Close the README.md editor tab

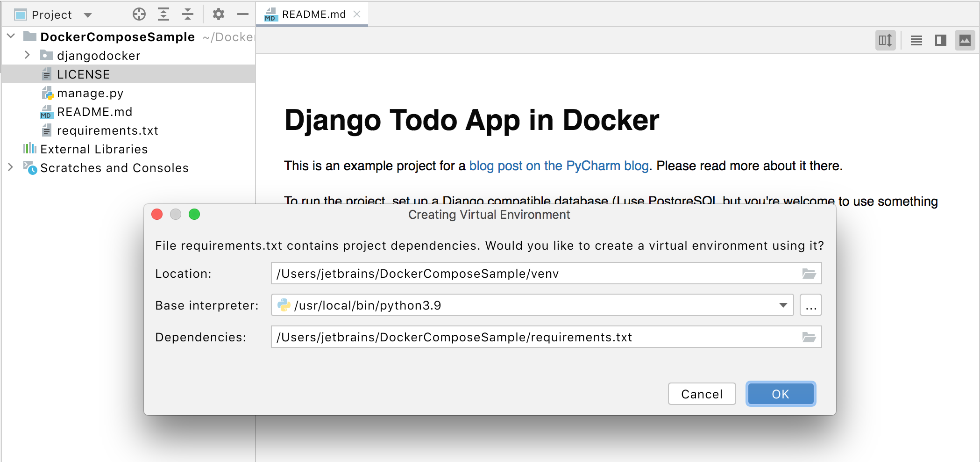(x=357, y=14)
